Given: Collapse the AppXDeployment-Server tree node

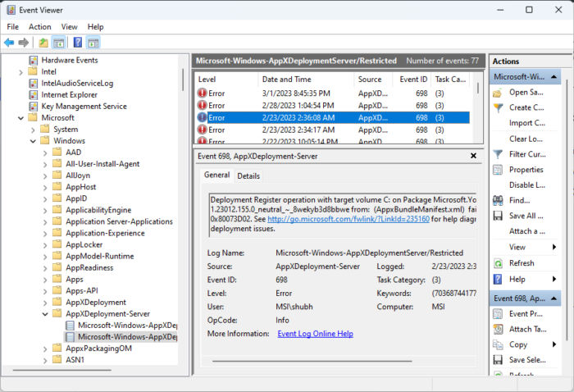Looking at the screenshot, I should (x=44, y=313).
